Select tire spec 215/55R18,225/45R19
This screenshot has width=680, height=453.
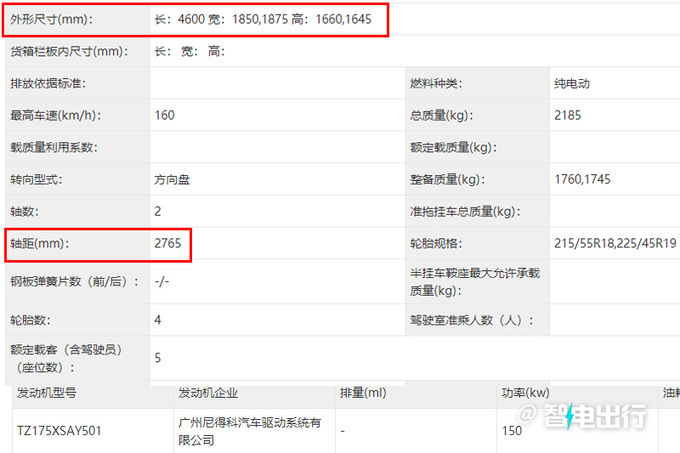[x=615, y=243]
